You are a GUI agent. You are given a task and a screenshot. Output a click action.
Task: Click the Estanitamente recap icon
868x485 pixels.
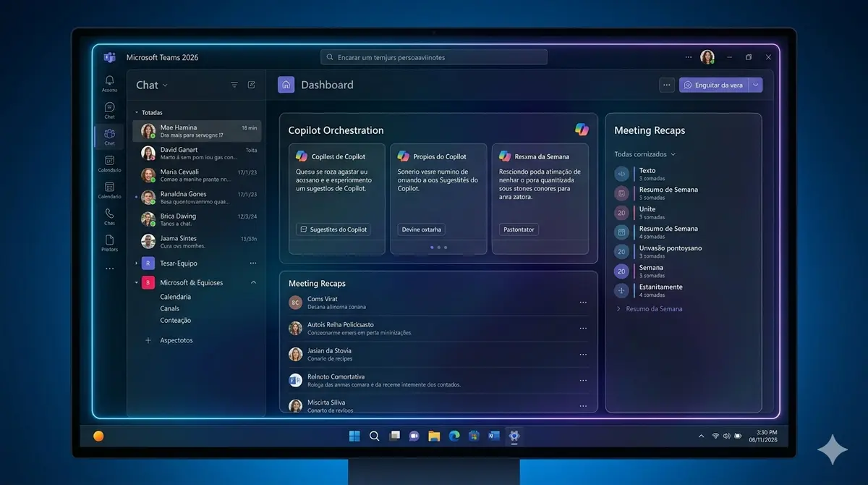pos(622,290)
